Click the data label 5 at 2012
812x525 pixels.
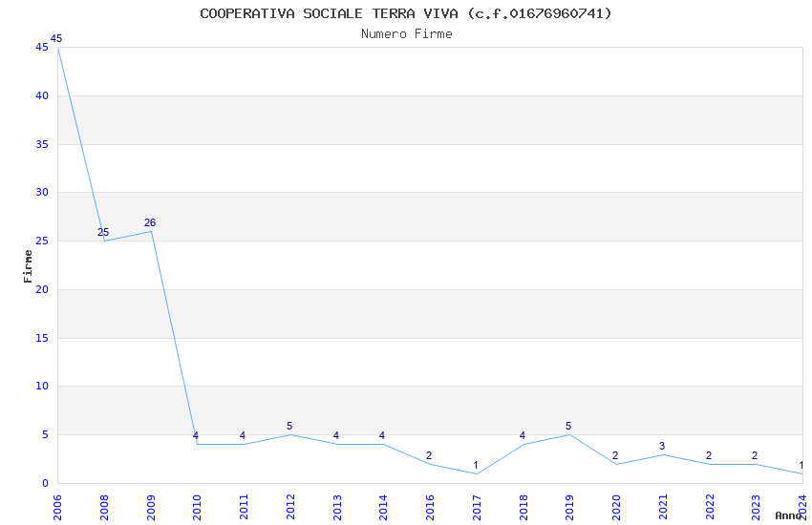pyautogui.click(x=289, y=427)
